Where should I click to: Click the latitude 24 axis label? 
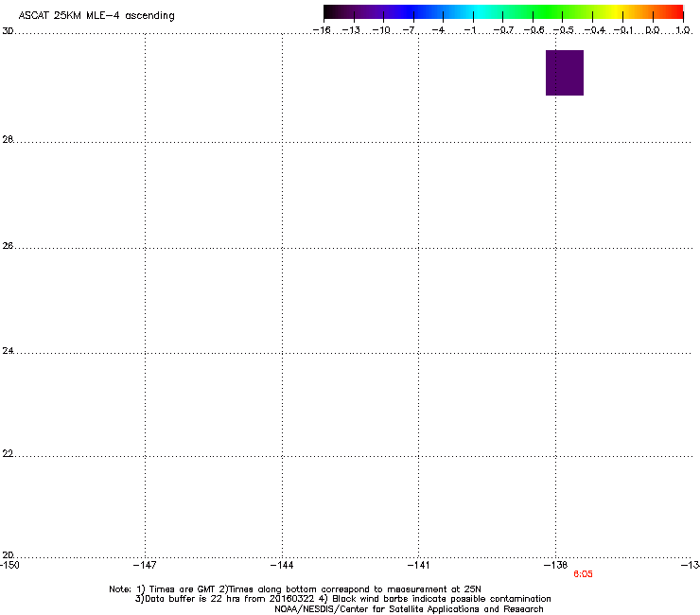(x=8, y=351)
